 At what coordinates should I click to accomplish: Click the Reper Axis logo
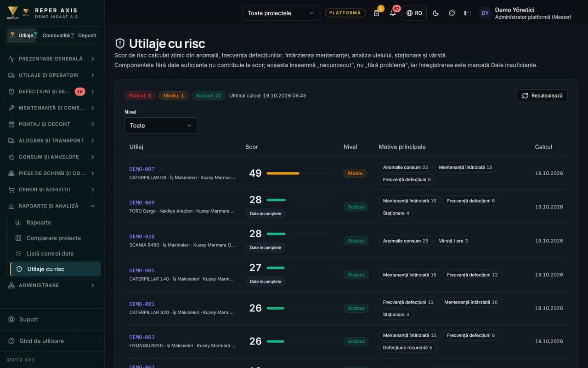13,13
